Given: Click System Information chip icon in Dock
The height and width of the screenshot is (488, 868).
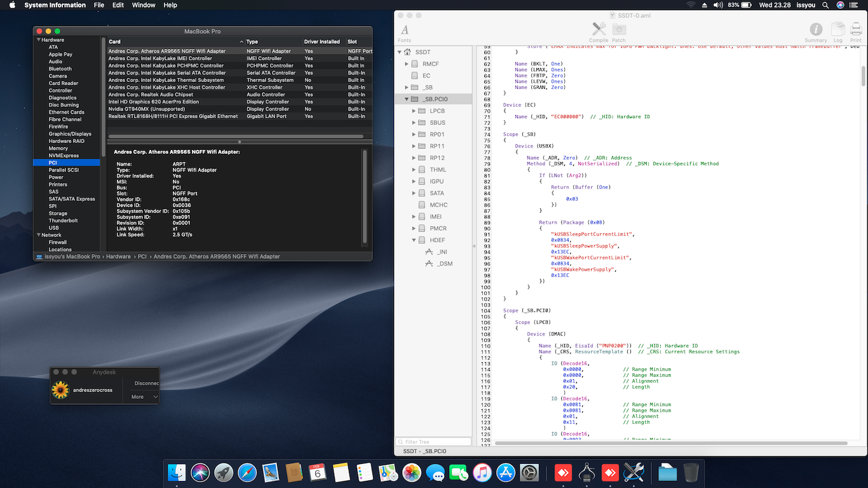Looking at the screenshot, I should click(587, 472).
